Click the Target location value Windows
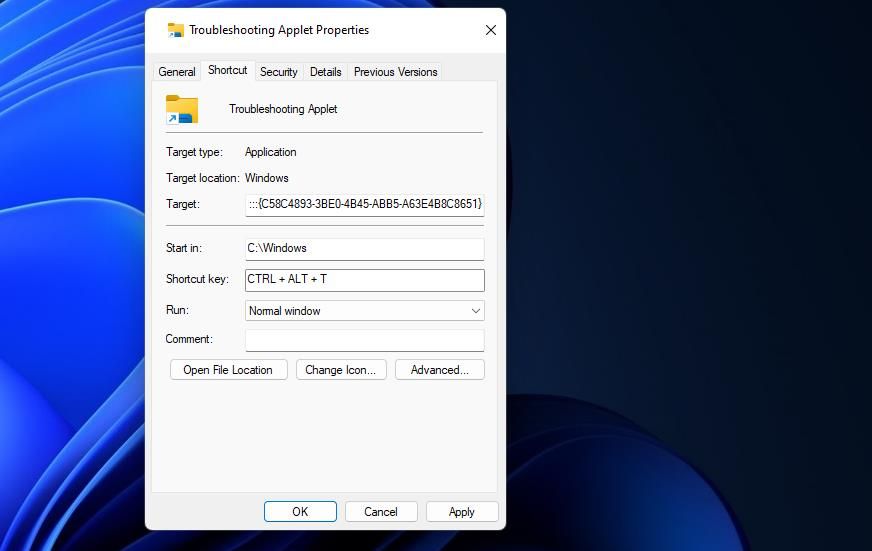872x551 pixels. (266, 178)
